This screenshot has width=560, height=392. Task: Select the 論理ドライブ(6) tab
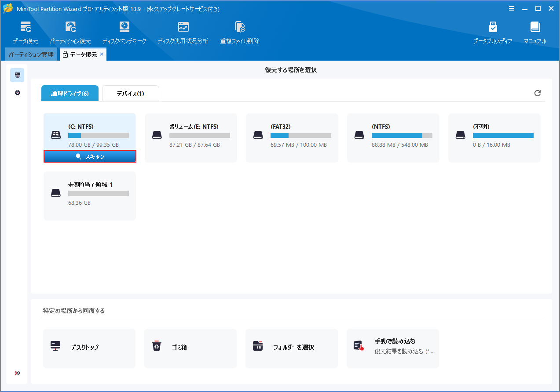70,94
